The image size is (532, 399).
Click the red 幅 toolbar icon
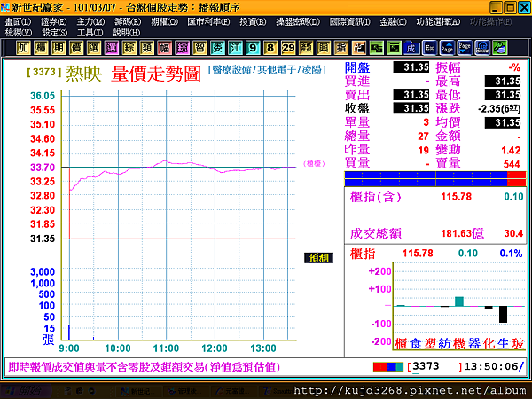164,48
